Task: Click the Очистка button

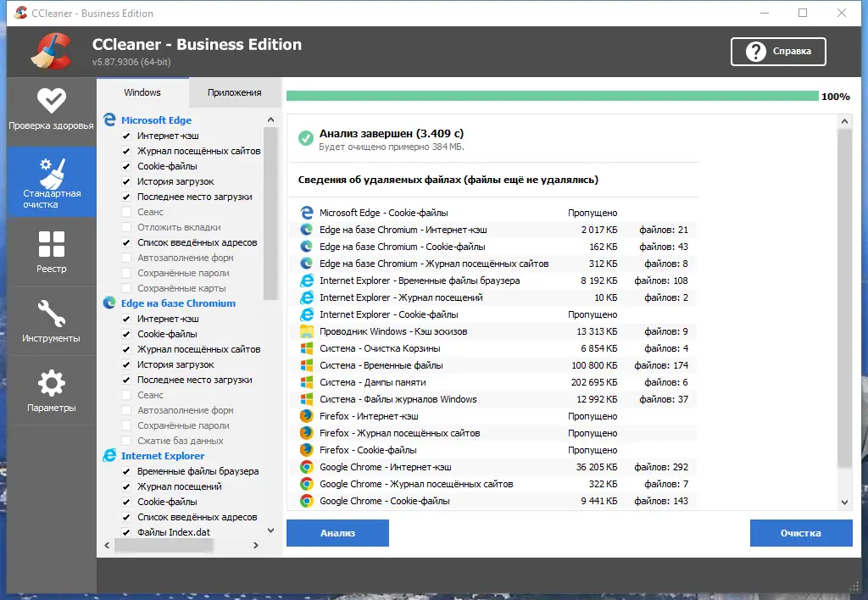Action: (x=801, y=533)
